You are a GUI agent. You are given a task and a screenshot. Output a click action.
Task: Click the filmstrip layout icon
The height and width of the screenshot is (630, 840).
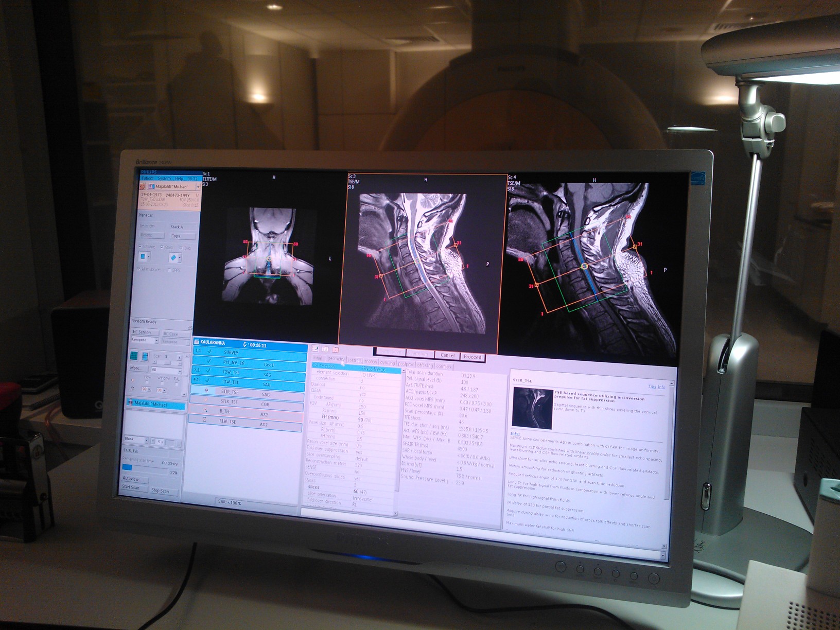pos(145,356)
